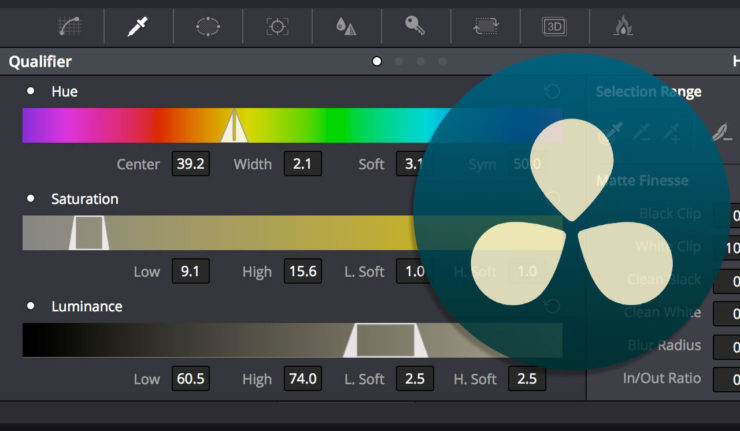Screen dimensions: 740x431
Task: Click the 'Saturation' label
Action: click(x=84, y=199)
